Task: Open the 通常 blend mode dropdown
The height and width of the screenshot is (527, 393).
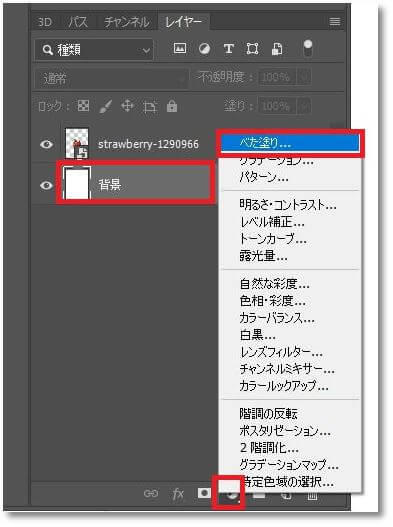Action: [111, 79]
